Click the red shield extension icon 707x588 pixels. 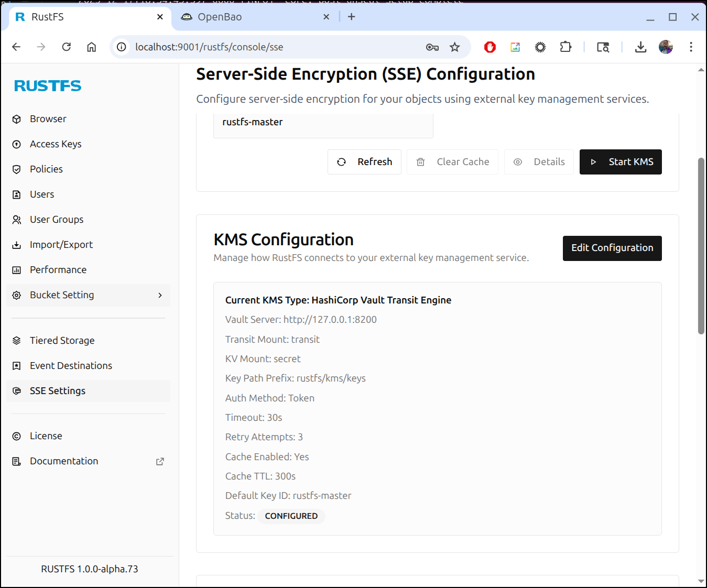(490, 47)
